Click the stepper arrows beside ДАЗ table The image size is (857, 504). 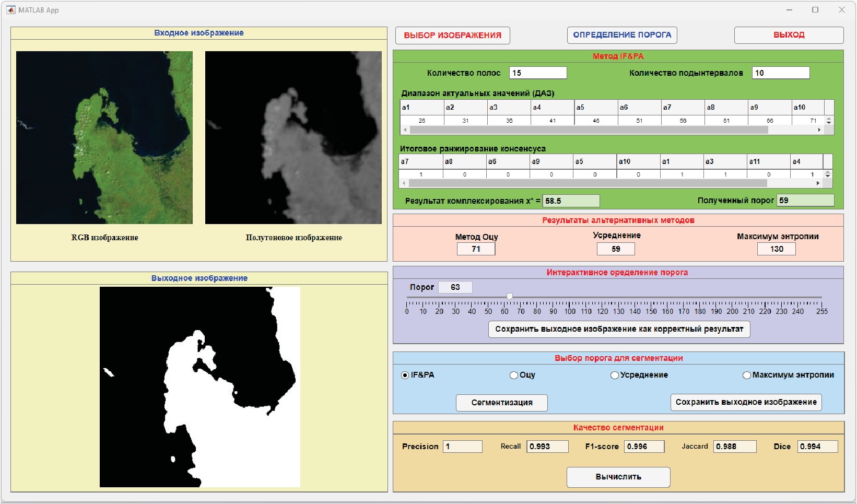[x=829, y=121]
